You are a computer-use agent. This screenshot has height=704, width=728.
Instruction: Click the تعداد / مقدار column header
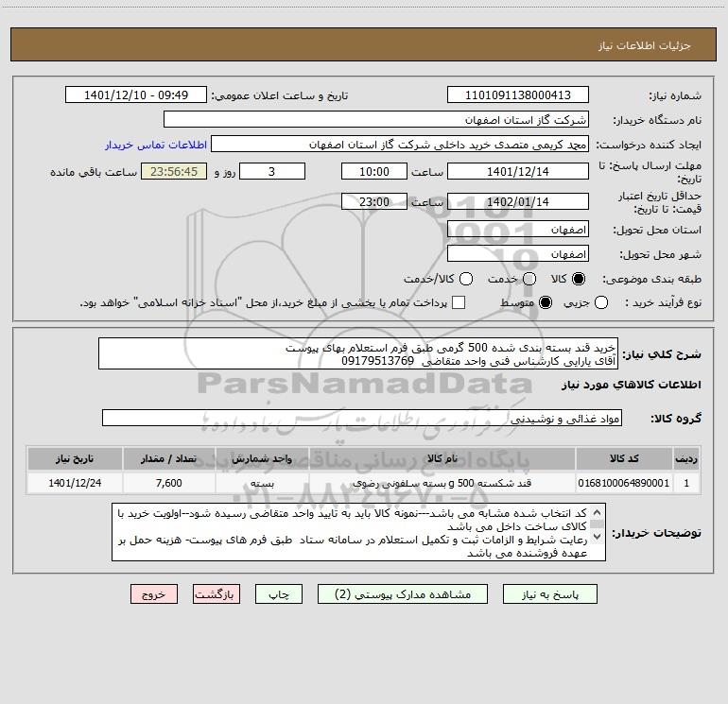click(x=169, y=458)
